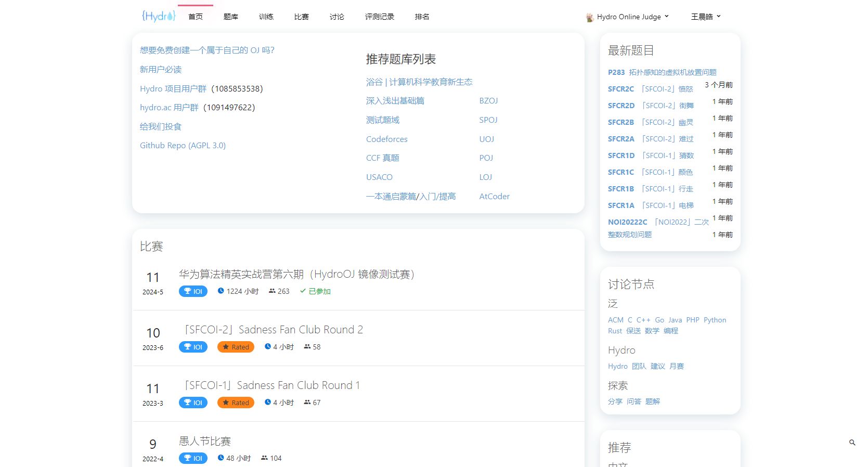Open the BZOJ problem set link
This screenshot has height=467, width=868.
click(488, 101)
